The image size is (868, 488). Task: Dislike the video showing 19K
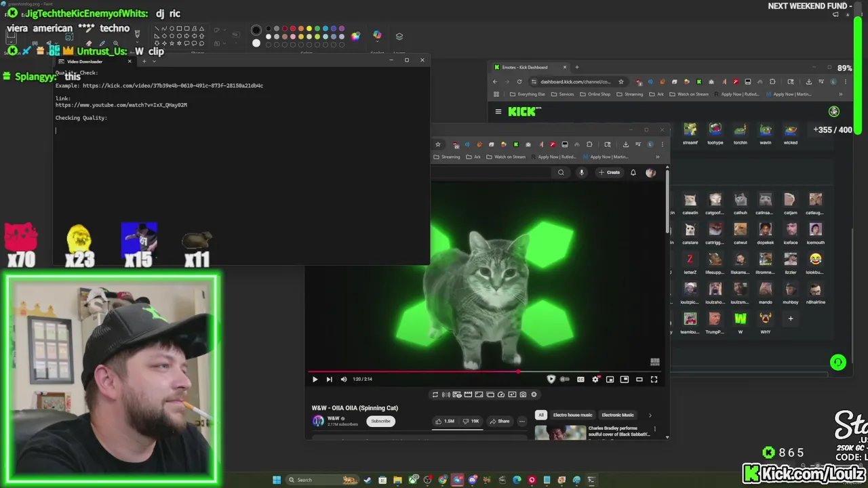pos(471,421)
